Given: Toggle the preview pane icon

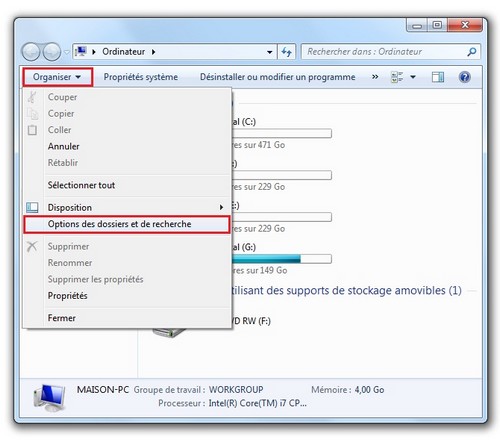Looking at the screenshot, I should click(437, 77).
